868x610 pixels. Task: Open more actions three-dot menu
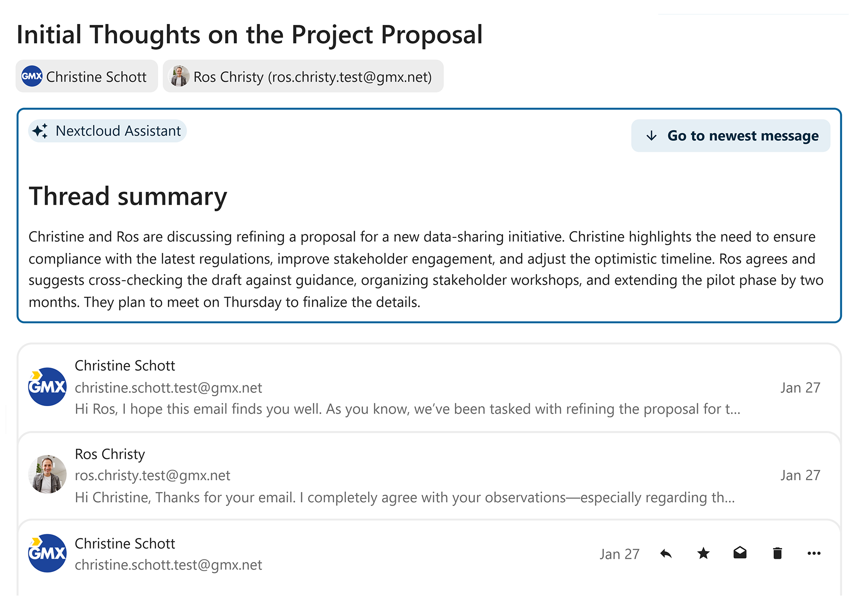tap(814, 553)
